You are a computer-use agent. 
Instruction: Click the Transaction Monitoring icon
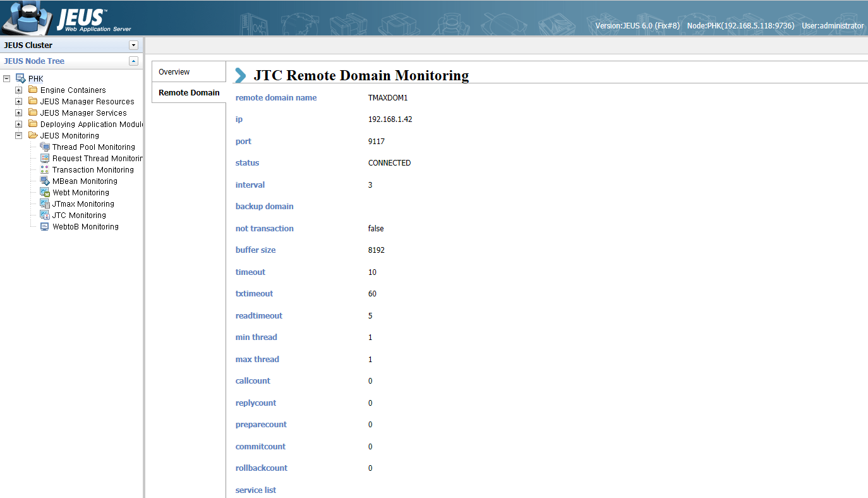[x=44, y=169]
